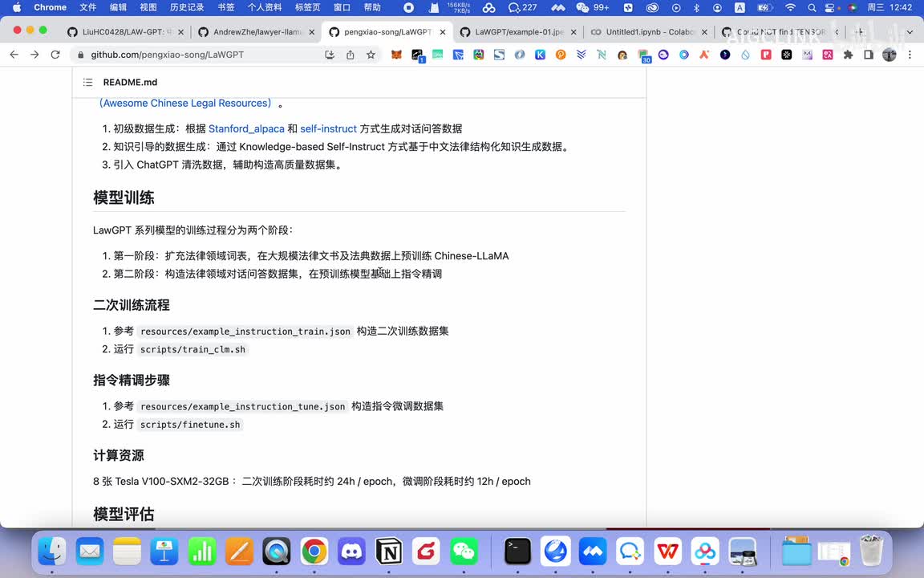Open Terminal from the dock
924x578 pixels.
click(518, 552)
